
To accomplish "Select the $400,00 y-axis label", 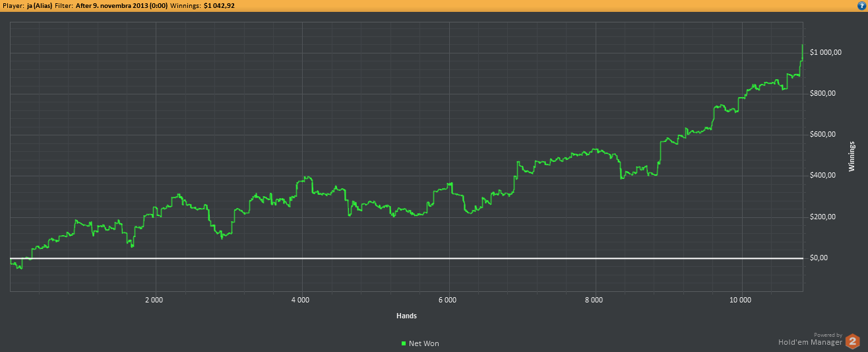I will tap(822, 176).
